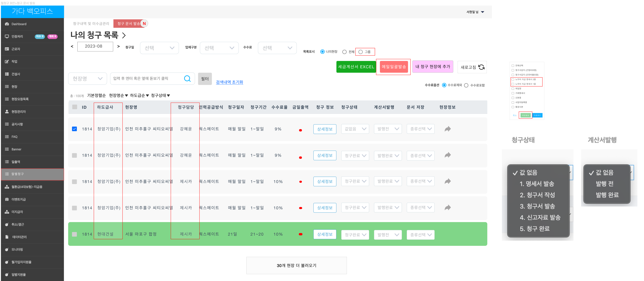Click the 나의 청구 목록 chevron arrow
Screen dimensions: 644x281
pyautogui.click(x=124, y=35)
